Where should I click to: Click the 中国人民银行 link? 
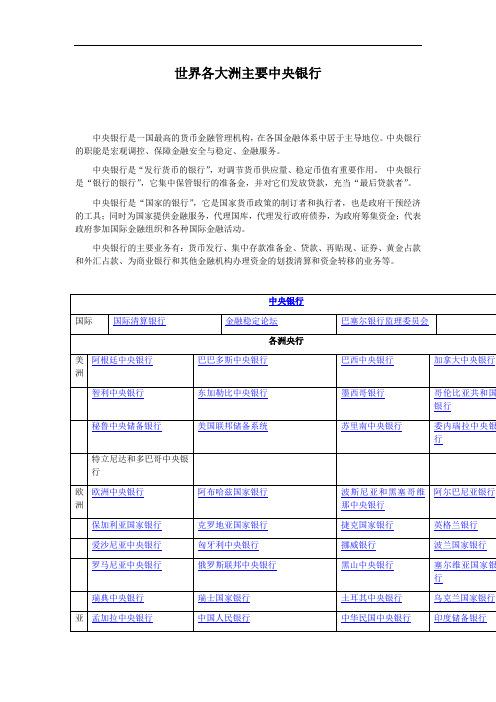[x=224, y=618]
